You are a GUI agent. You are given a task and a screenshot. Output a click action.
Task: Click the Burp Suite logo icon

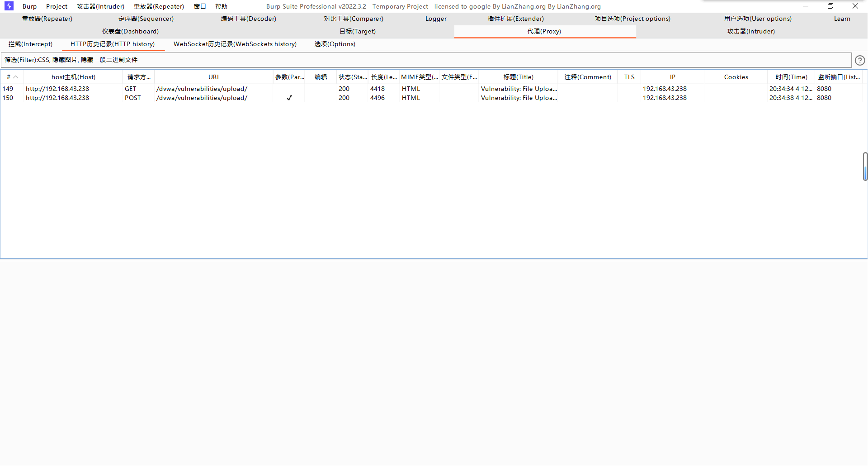pos(9,6)
